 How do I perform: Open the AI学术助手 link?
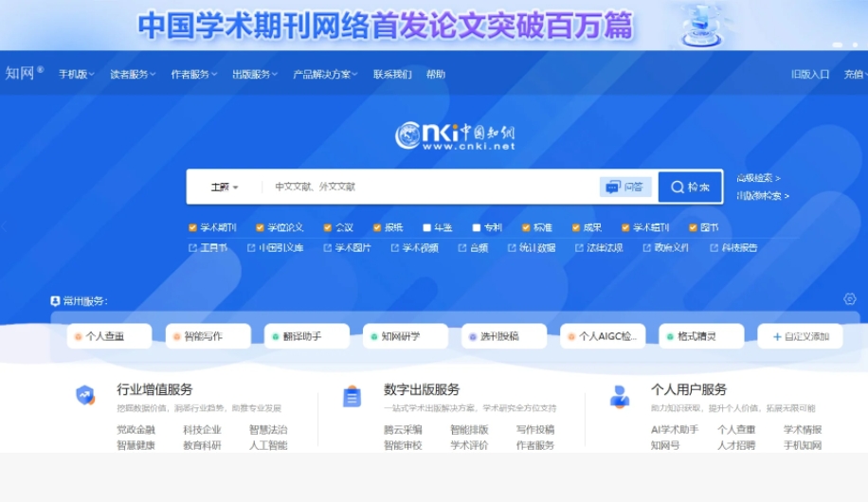click(675, 429)
